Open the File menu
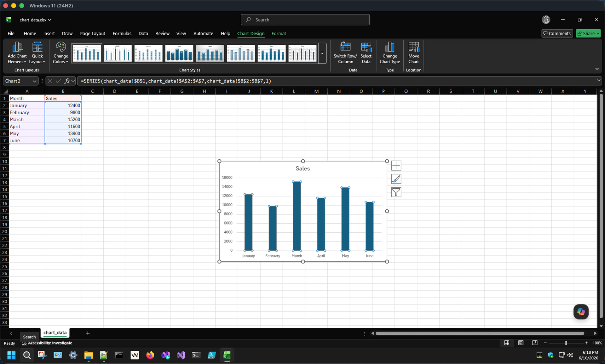This screenshot has height=364, width=605. coord(11,33)
